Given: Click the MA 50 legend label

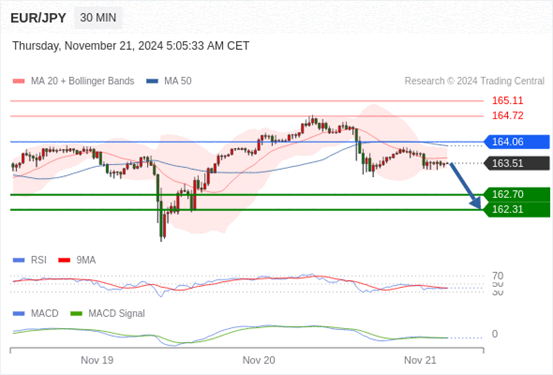Looking at the screenshot, I should (178, 81).
